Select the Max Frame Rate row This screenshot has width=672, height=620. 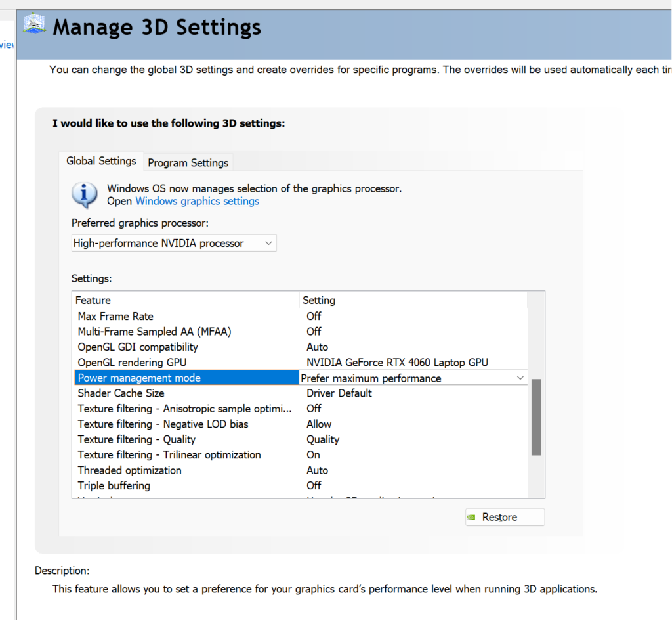(301, 316)
